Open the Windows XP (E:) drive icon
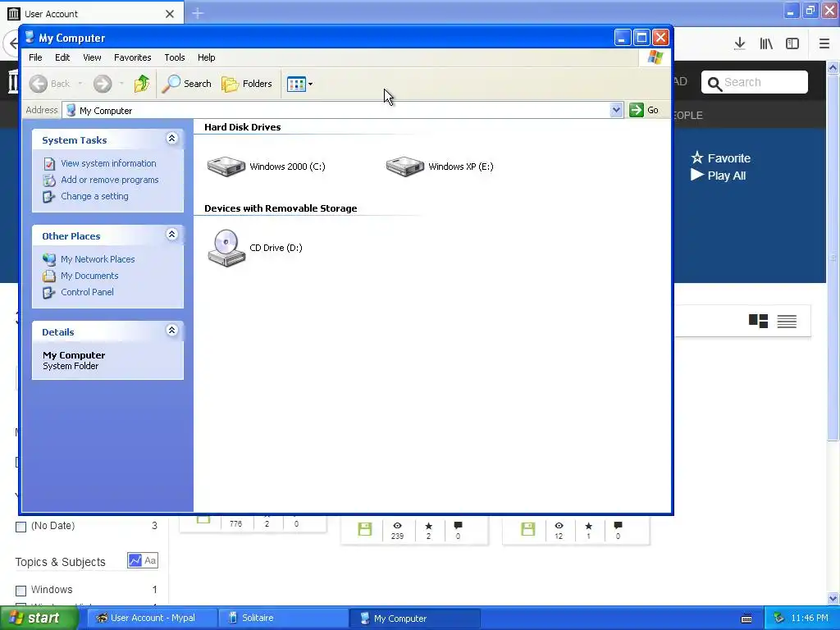Image resolution: width=840 pixels, height=630 pixels. [x=405, y=166]
